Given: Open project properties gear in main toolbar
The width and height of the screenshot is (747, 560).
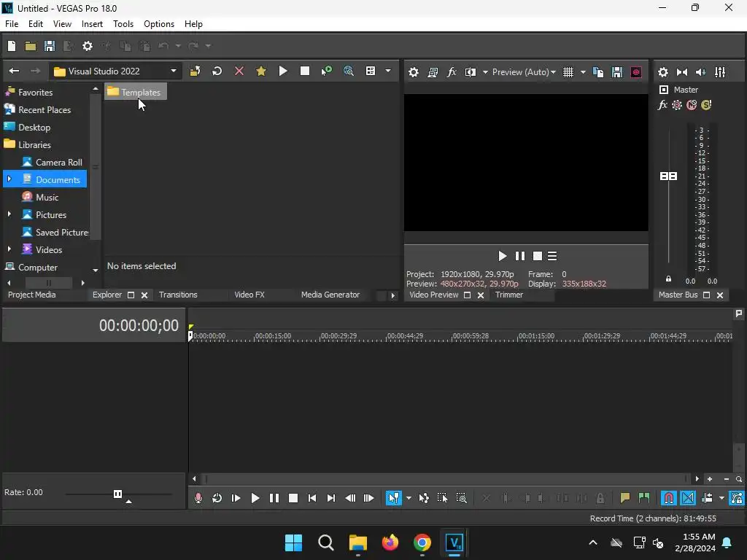Looking at the screenshot, I should (x=88, y=46).
